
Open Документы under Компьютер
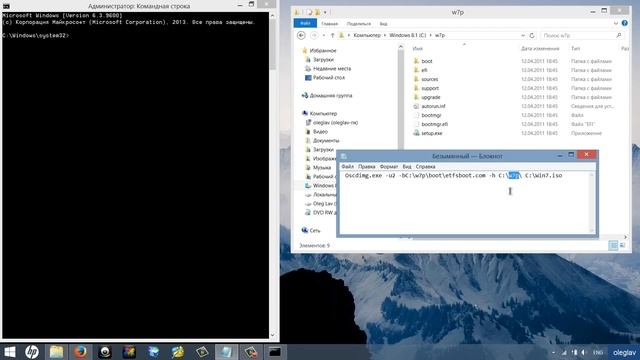[326, 140]
